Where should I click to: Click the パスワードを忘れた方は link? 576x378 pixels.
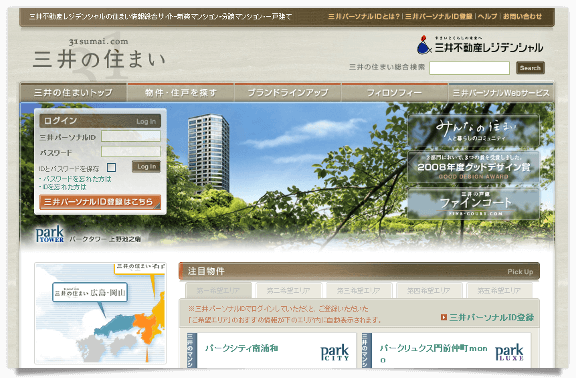pos(77,179)
